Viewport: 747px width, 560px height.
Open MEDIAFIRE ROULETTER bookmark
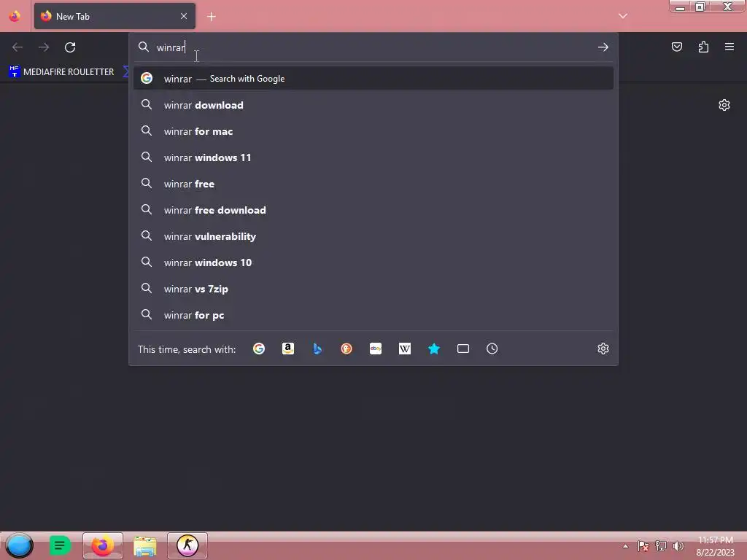61,72
